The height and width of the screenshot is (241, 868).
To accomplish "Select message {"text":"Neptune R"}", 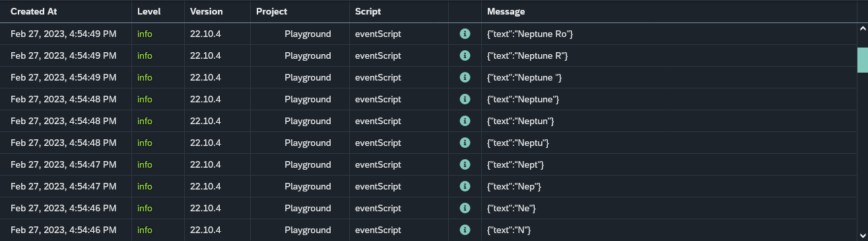I will (x=527, y=55).
